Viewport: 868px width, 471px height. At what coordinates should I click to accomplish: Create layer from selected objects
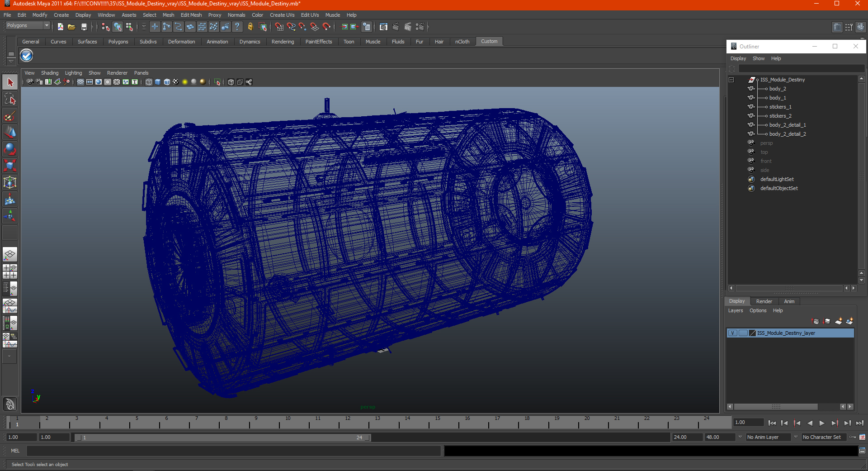[x=850, y=321]
